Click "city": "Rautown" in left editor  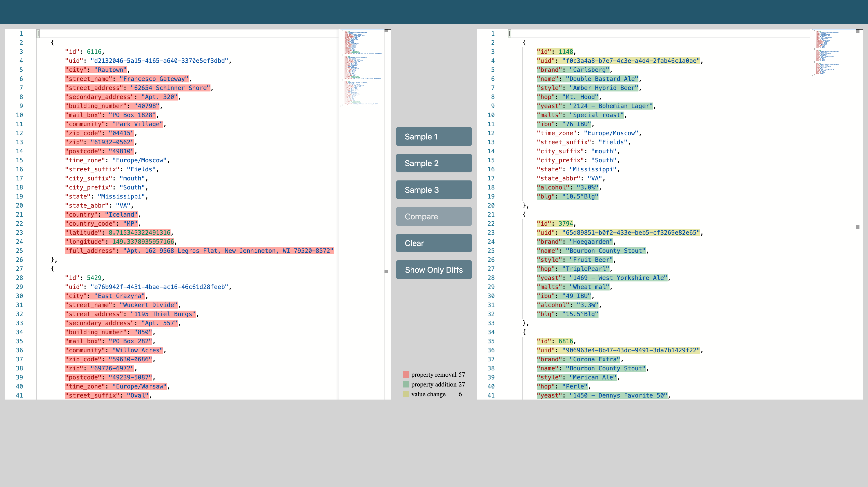[x=96, y=70]
